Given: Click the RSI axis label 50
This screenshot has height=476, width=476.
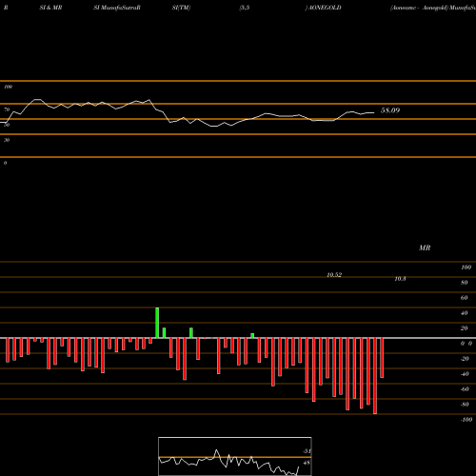Looking at the screenshot, I should (7, 125).
